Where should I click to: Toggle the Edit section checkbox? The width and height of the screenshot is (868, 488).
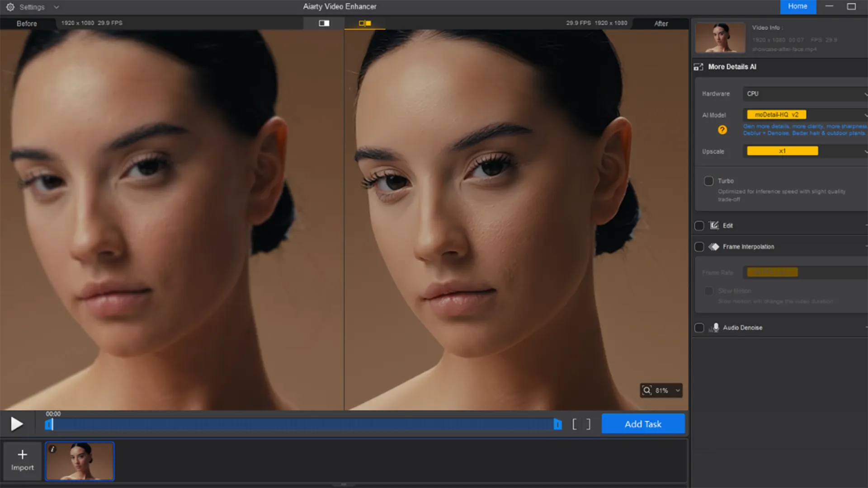click(699, 225)
